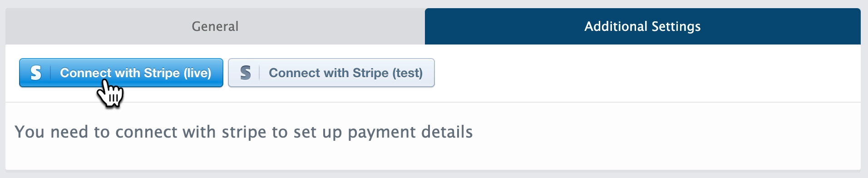Click the 'Connect with Stripe (live)' label text

pos(136,73)
